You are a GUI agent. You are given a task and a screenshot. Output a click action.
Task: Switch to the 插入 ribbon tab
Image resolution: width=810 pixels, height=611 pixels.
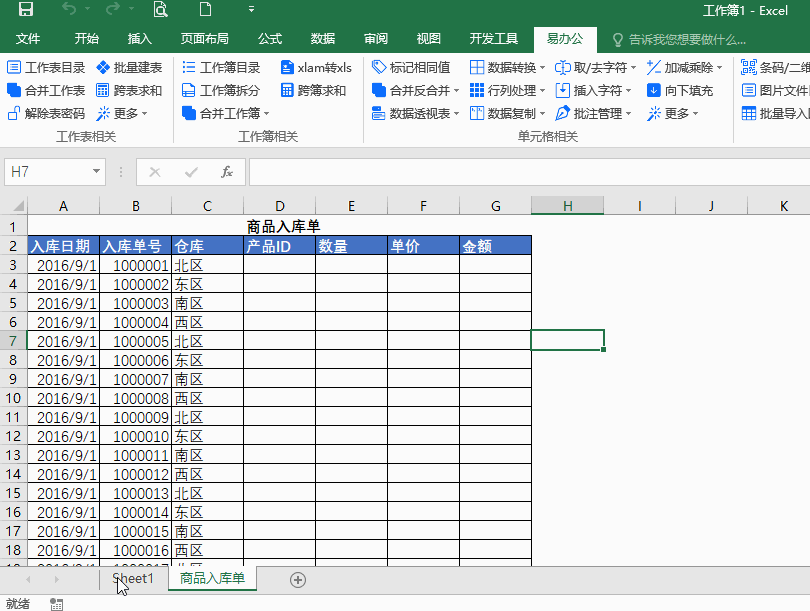point(139,39)
